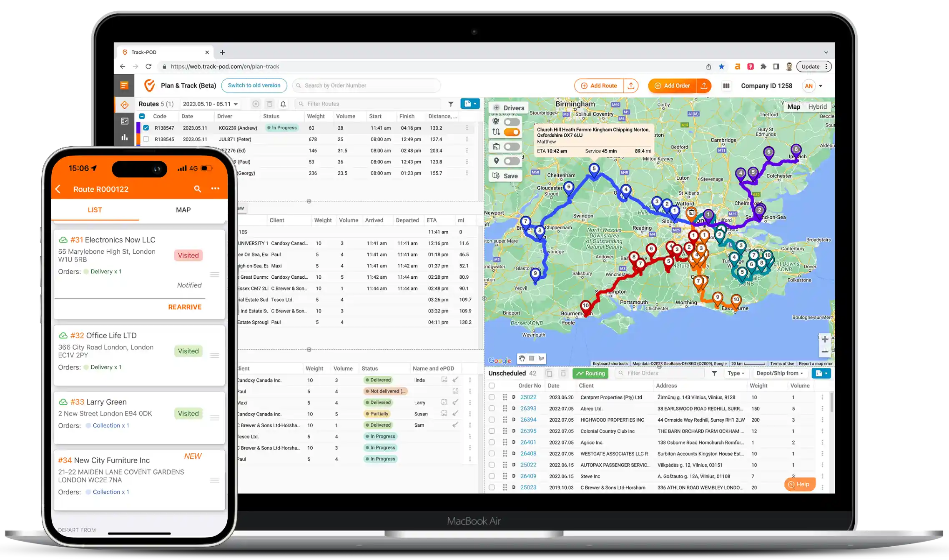Click order number 25022 link
949x560 pixels.
527,397
